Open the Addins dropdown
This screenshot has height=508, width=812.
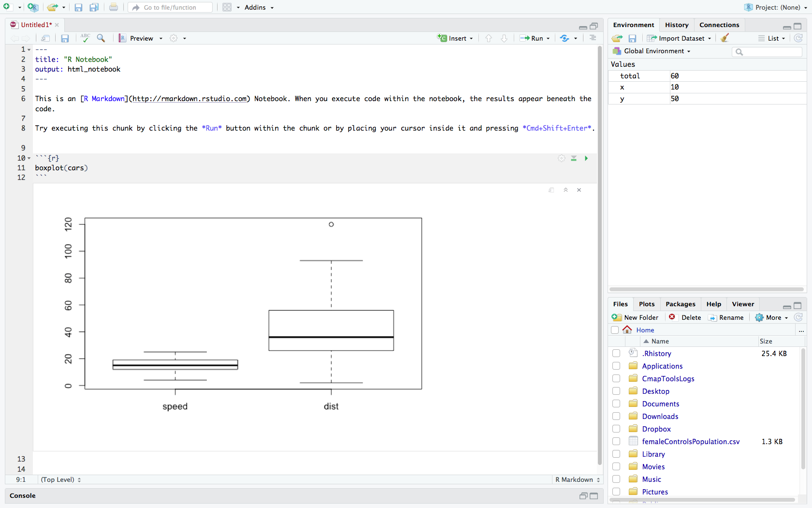tap(259, 7)
